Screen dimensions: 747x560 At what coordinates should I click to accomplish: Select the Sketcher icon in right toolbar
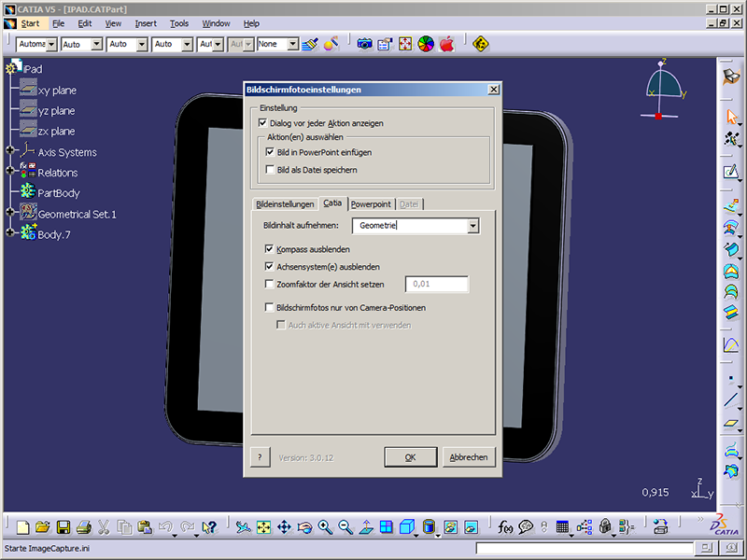click(x=731, y=172)
